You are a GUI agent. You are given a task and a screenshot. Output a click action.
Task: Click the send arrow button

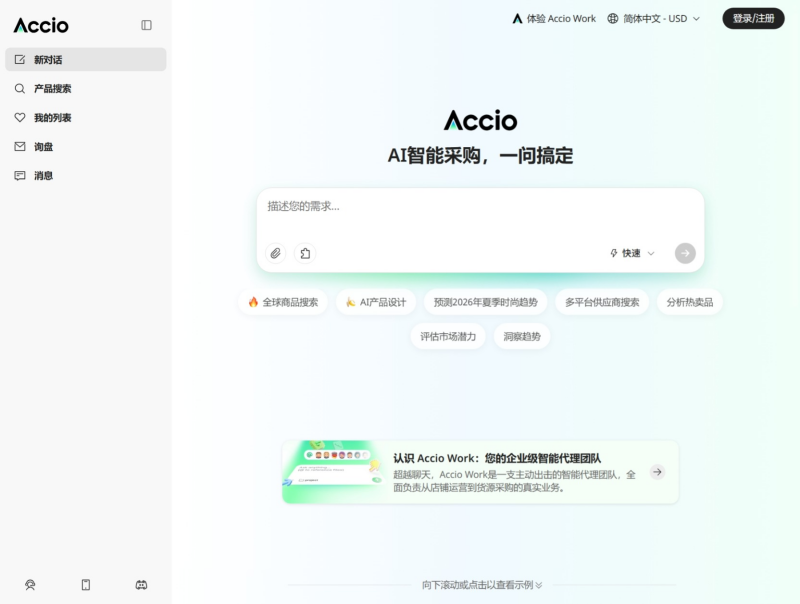(x=684, y=253)
